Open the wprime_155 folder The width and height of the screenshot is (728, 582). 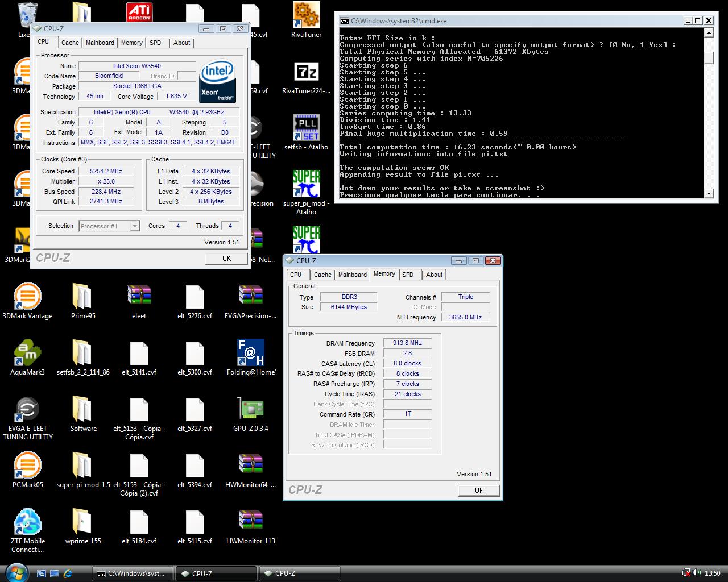point(83,527)
